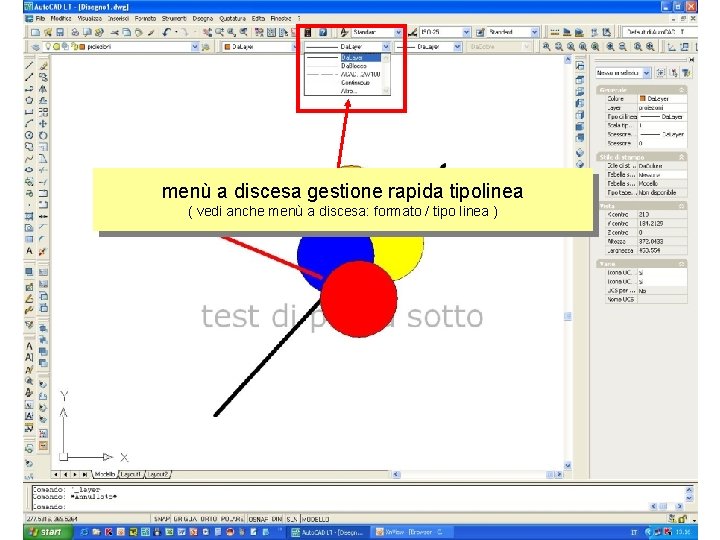The width and height of the screenshot is (720, 540).
Task: Toggle GRIGLIA grid mode in status bar
Action: (186, 519)
